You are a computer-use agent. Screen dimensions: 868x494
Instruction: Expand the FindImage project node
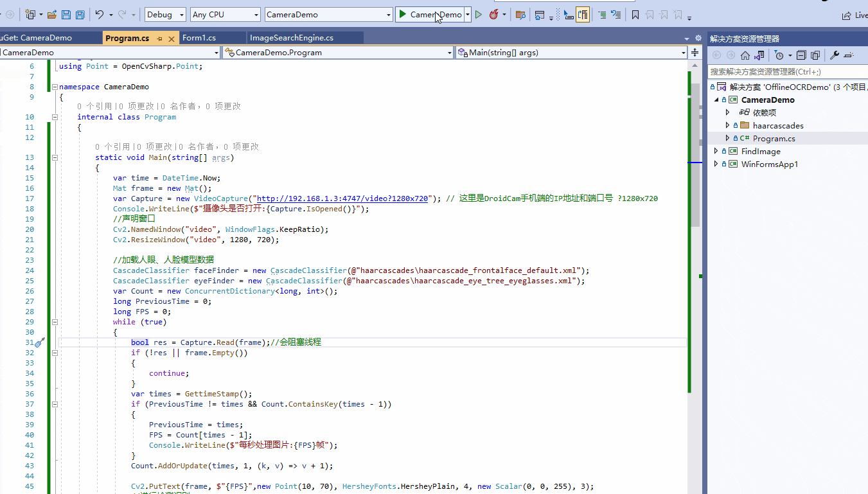(x=716, y=151)
